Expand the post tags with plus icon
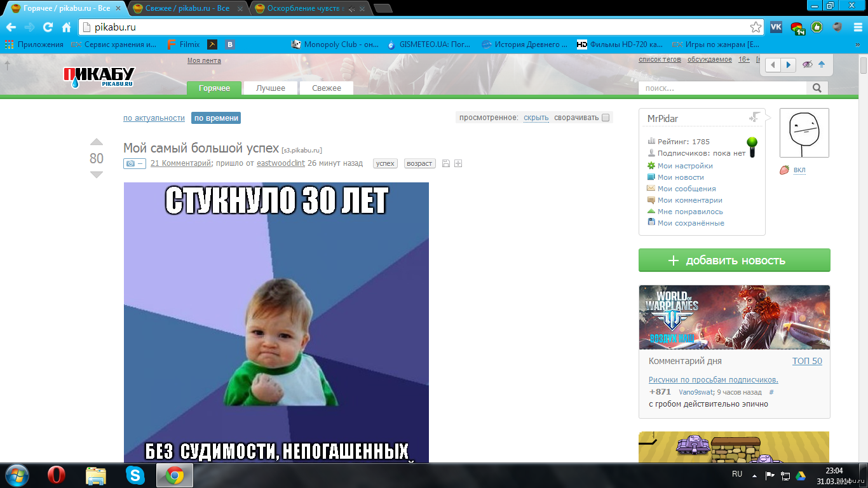 tap(458, 163)
